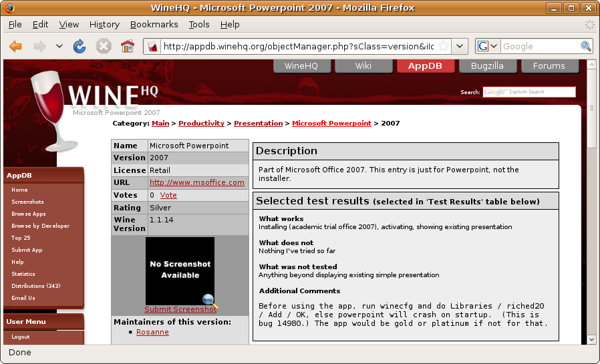Click the Description section heading
This screenshot has width=600, height=364.
tap(287, 151)
